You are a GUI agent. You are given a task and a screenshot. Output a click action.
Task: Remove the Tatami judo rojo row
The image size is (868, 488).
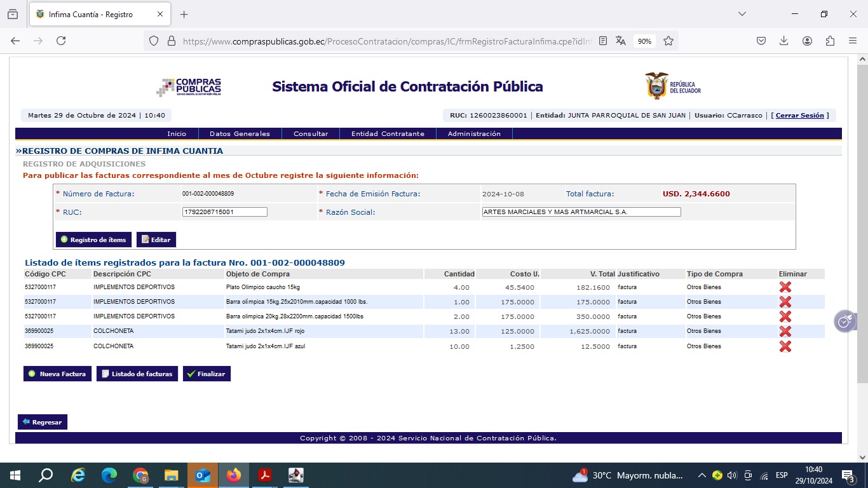785,331
